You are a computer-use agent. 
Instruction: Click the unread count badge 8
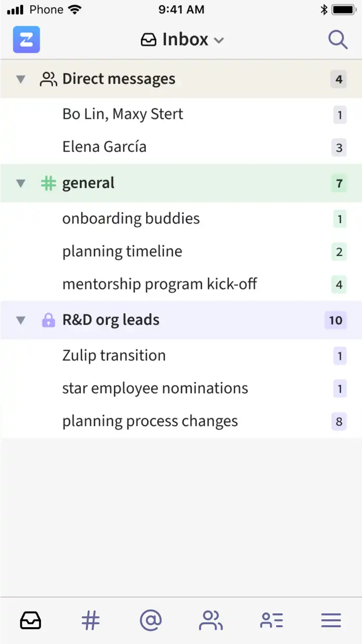(x=339, y=422)
